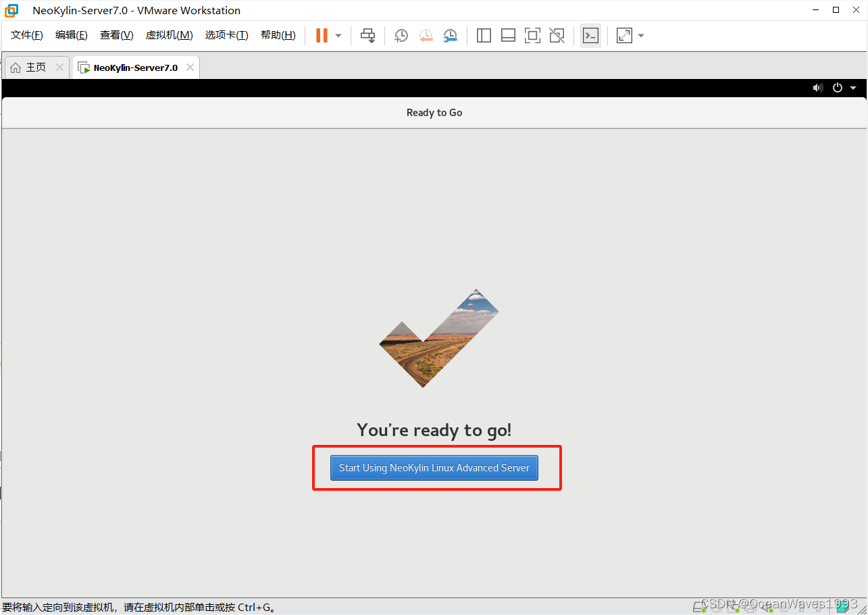This screenshot has height=615, width=868.
Task: Click the stretch guest display icon
Action: pyautogui.click(x=624, y=35)
